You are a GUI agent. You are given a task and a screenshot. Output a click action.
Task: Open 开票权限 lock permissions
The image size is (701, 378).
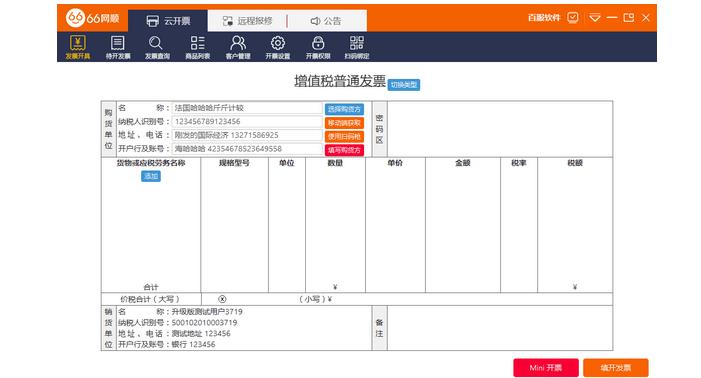318,47
